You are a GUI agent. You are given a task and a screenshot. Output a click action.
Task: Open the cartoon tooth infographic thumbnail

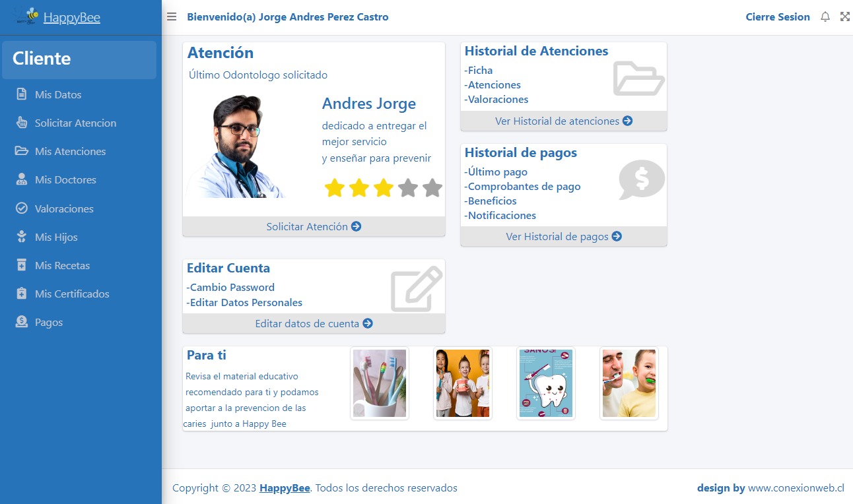click(546, 383)
